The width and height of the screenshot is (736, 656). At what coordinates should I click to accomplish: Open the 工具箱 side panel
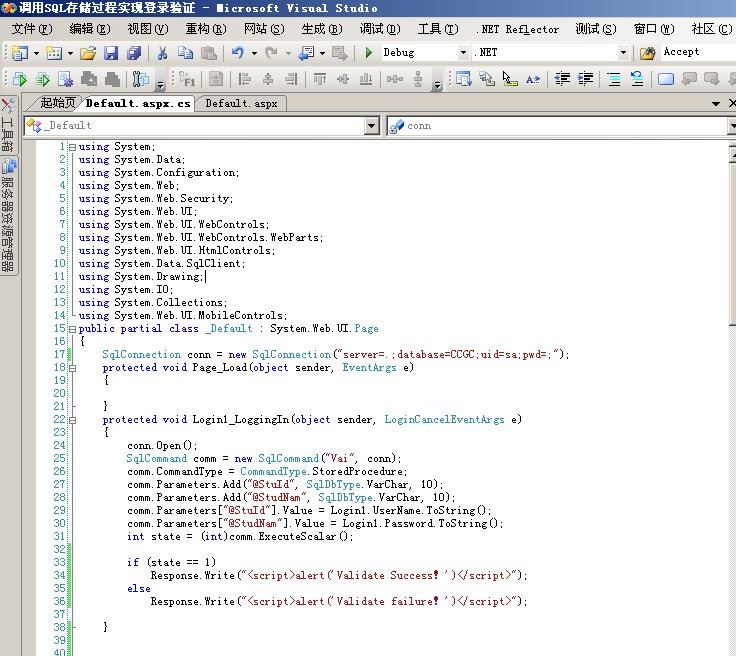[8, 124]
